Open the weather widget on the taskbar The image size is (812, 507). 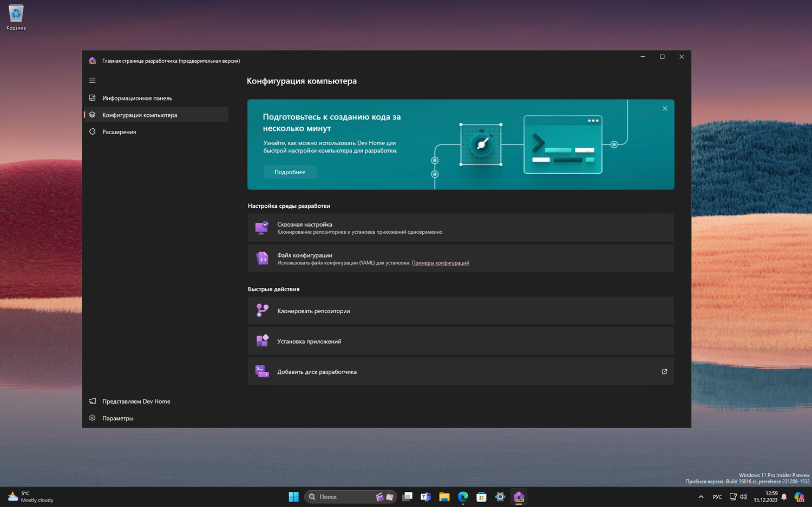pos(31,497)
